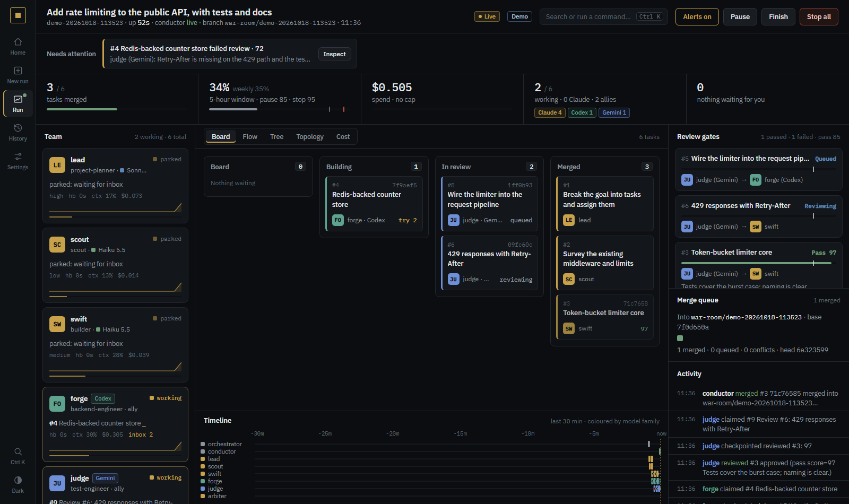Select the Board tab
This screenshot has width=849, height=504.
coord(221,137)
